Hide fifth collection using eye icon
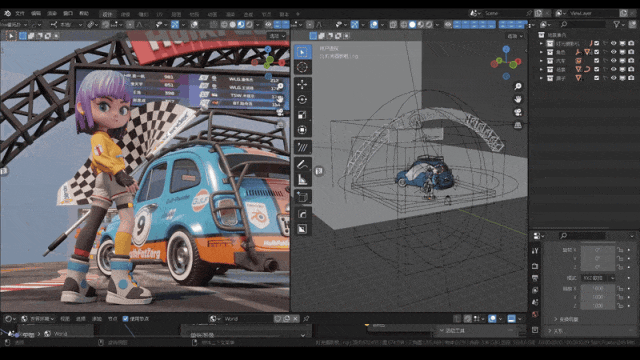The image size is (640, 360). click(613, 78)
